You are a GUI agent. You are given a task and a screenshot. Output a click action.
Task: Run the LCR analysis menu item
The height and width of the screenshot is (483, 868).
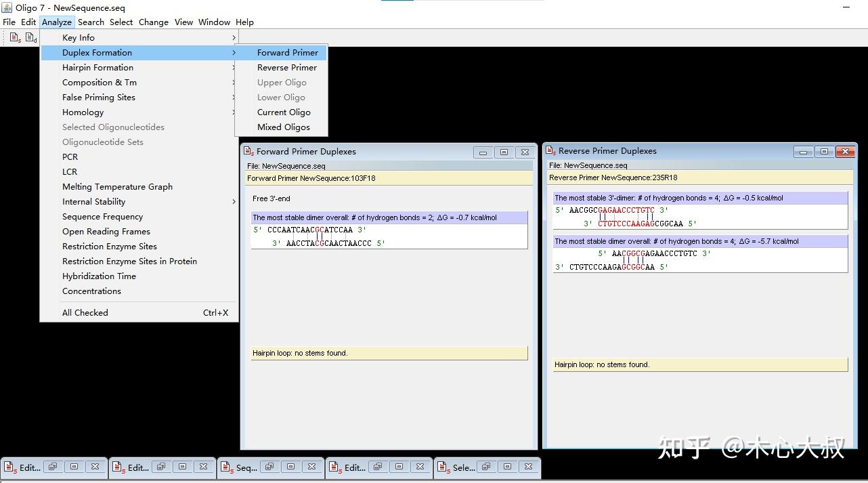tap(139, 172)
